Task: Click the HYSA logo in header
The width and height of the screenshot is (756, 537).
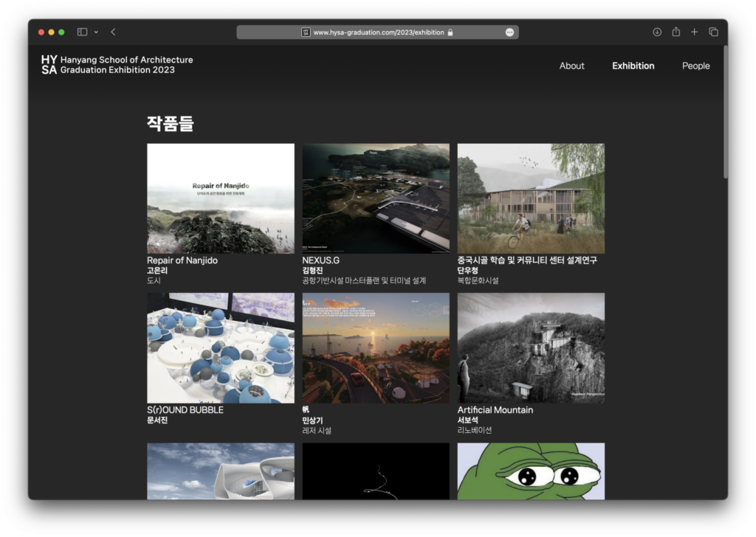Action: [x=49, y=65]
